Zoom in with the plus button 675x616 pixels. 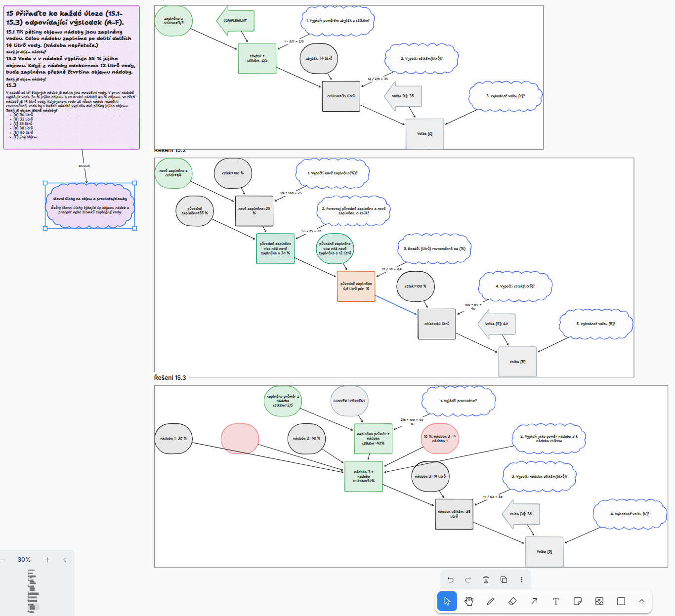click(47, 560)
